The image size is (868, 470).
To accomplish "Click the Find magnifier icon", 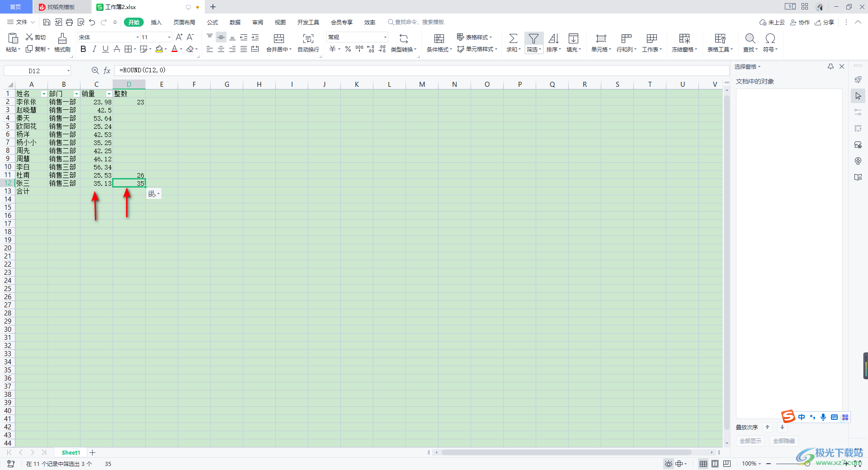I will [x=750, y=38].
